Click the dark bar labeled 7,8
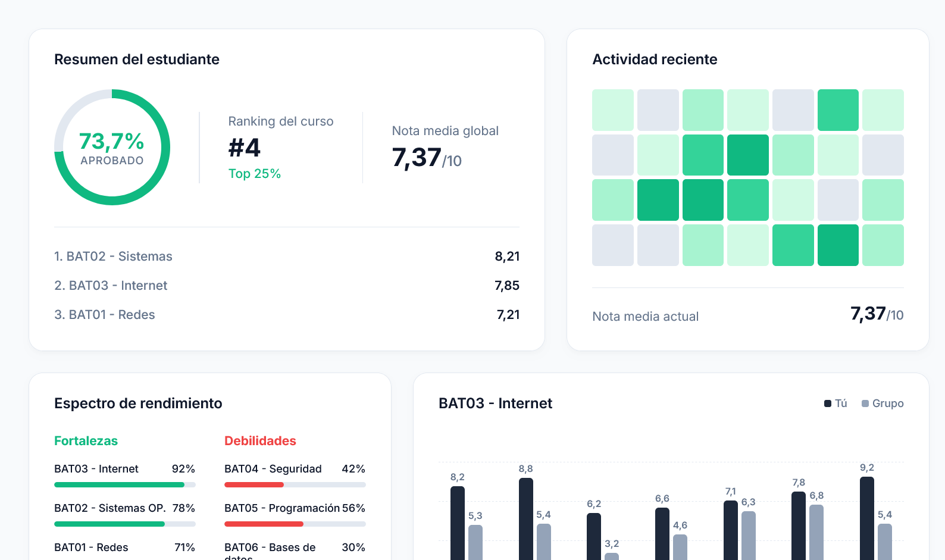 799,525
